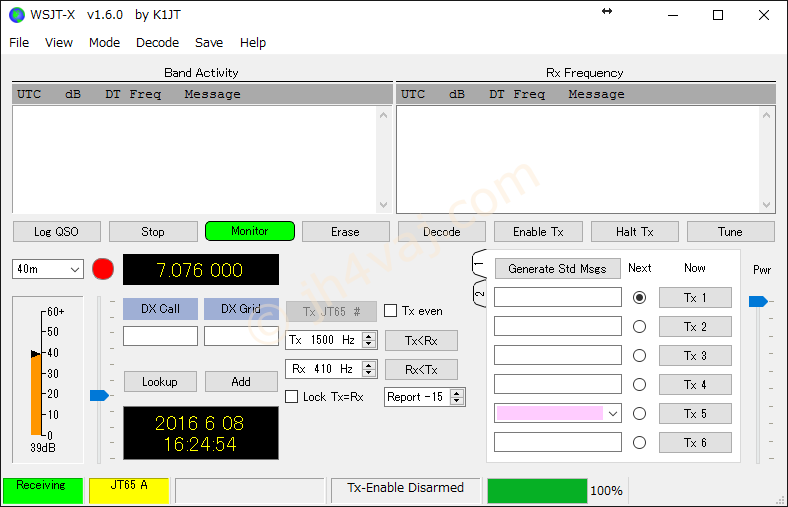Open the 40m band dropdown
788x507 pixels.
(48, 269)
